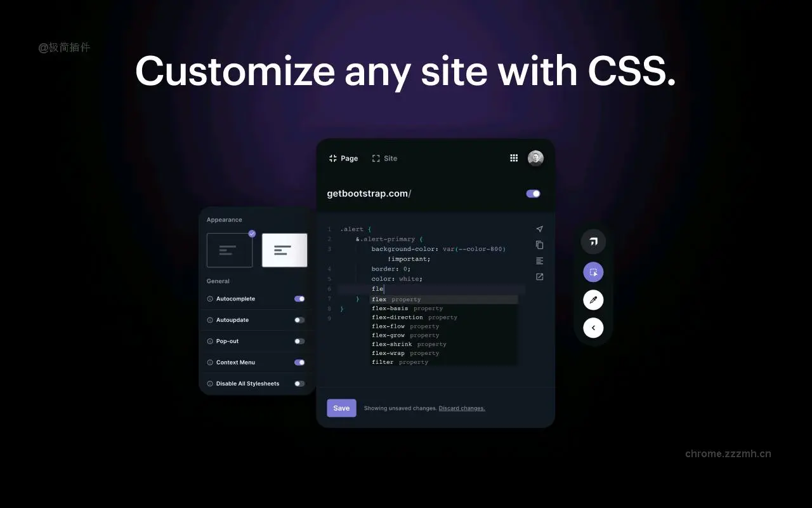This screenshot has height=508, width=812.
Task: Open editor in new window via external link icon
Action: coord(539,276)
